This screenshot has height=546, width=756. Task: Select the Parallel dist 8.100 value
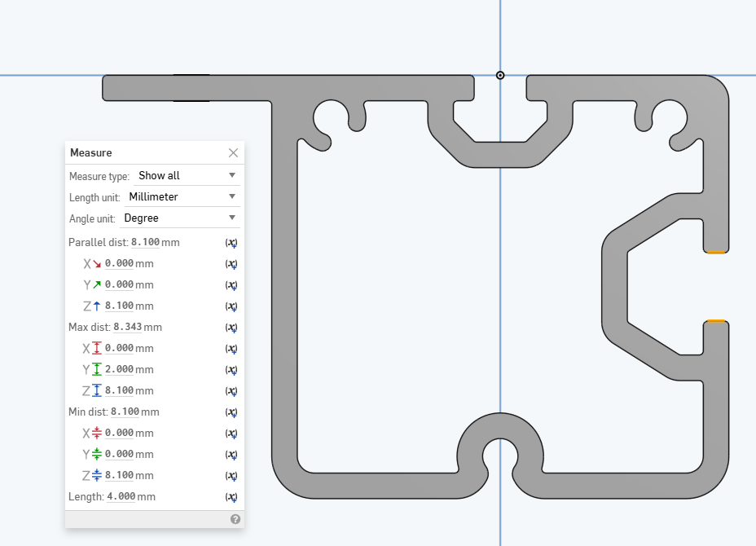[x=144, y=243]
